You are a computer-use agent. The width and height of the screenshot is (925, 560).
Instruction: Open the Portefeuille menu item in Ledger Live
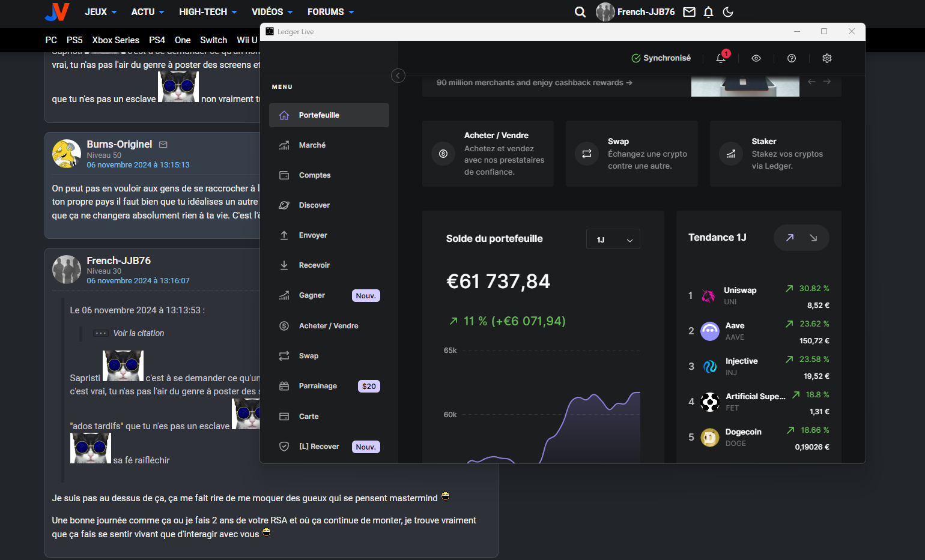329,115
